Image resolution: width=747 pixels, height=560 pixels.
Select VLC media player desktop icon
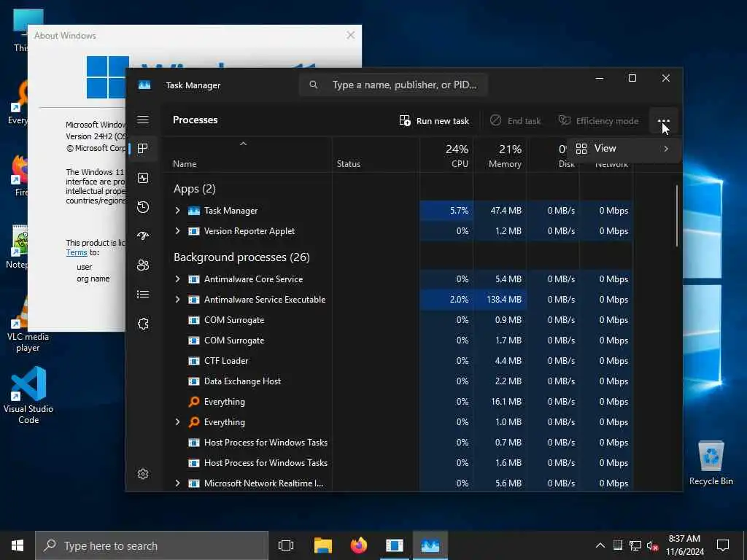tap(28, 324)
